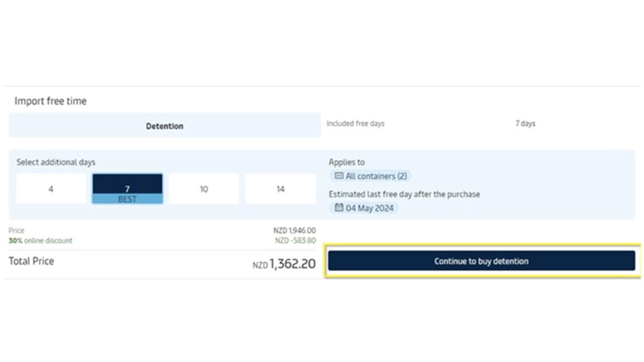Image resolution: width=644 pixels, height=362 pixels.
Task: Click the Select additional days label
Action: 56,162
